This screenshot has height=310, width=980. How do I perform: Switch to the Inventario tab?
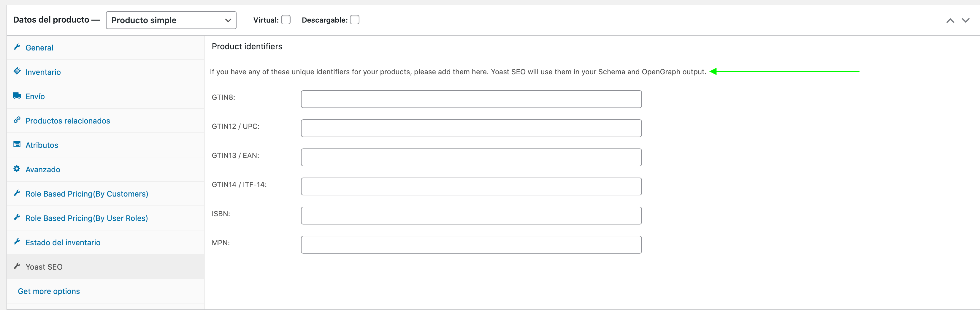106,72
